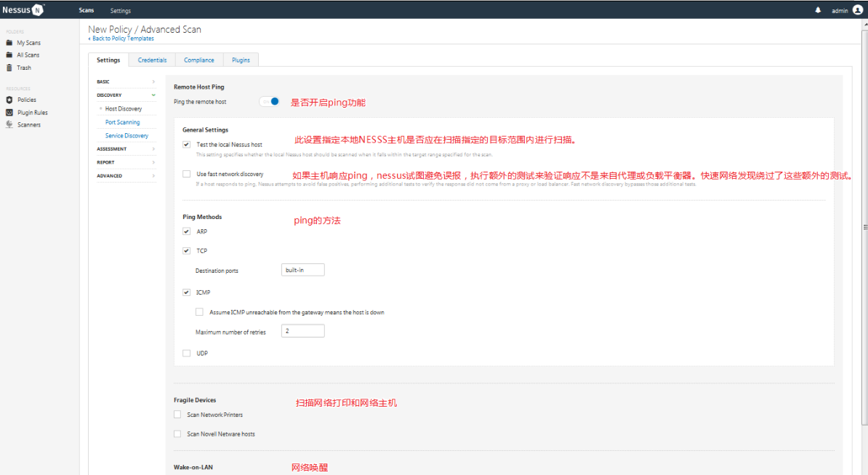Expand the ASSESSMENT settings section

(126, 149)
